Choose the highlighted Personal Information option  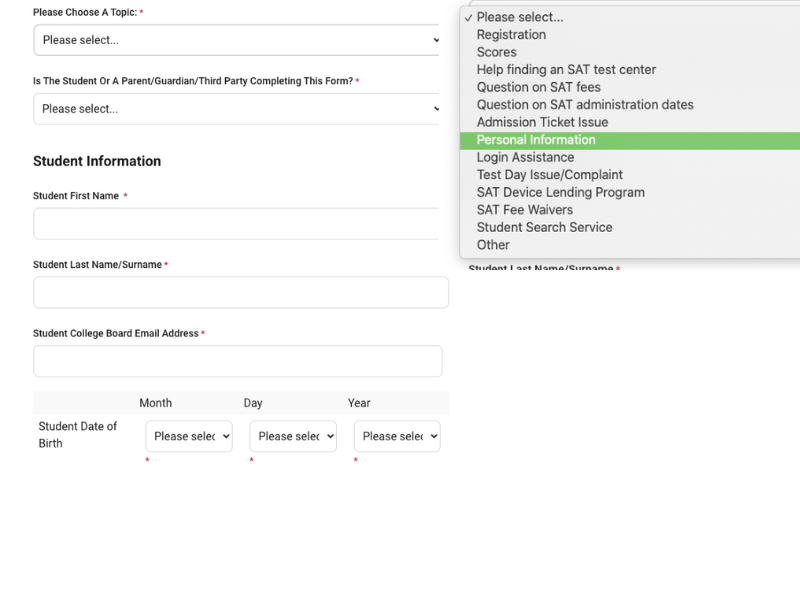[x=630, y=140]
